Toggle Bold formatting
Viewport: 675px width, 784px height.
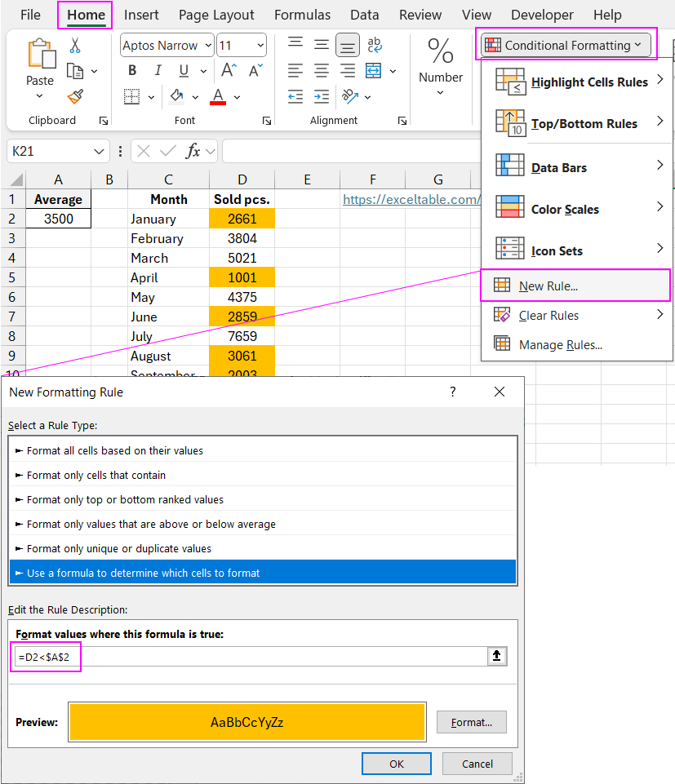click(x=132, y=71)
